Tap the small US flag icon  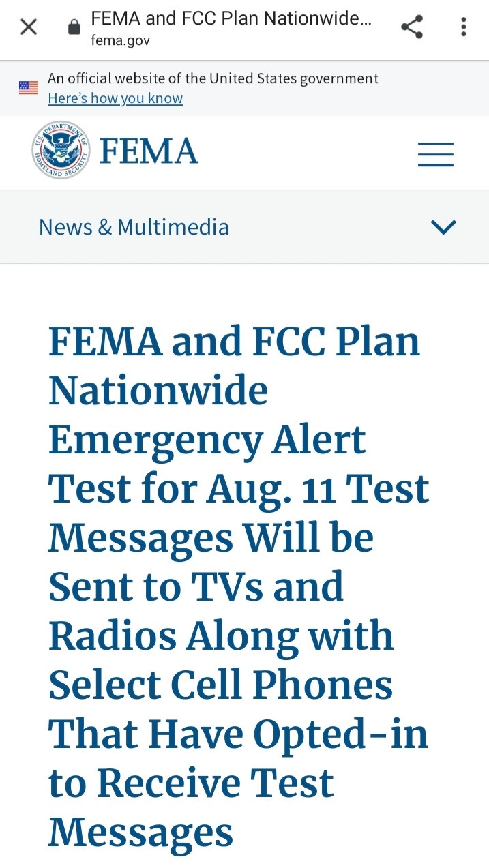coord(29,87)
